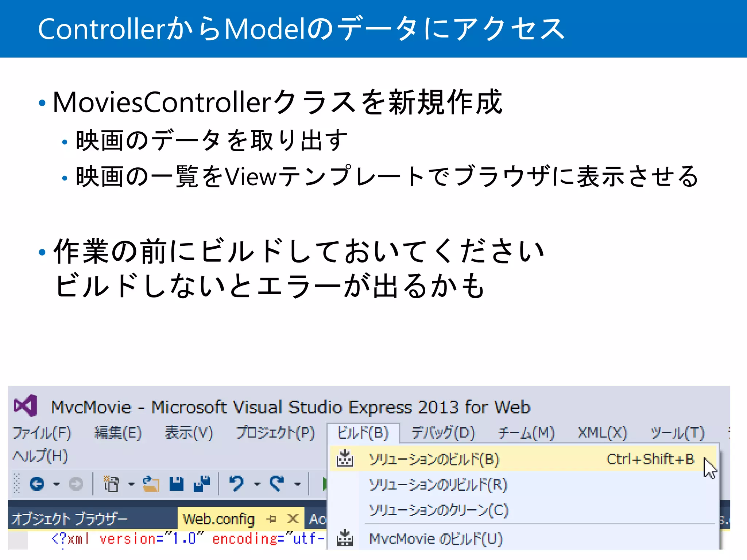This screenshot has height=560, width=747.
Task: Open the デバッグ(D) menu
Action: coord(443,433)
